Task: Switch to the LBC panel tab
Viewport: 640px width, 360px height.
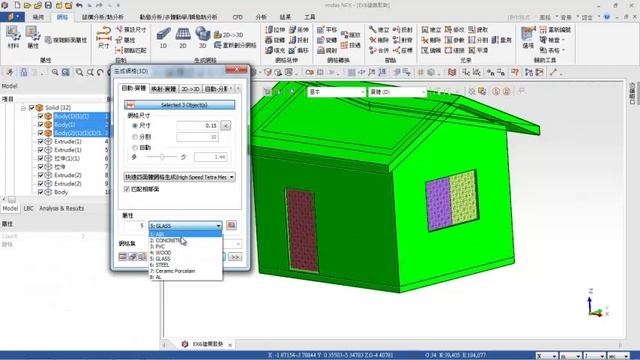Action: pyautogui.click(x=29, y=208)
